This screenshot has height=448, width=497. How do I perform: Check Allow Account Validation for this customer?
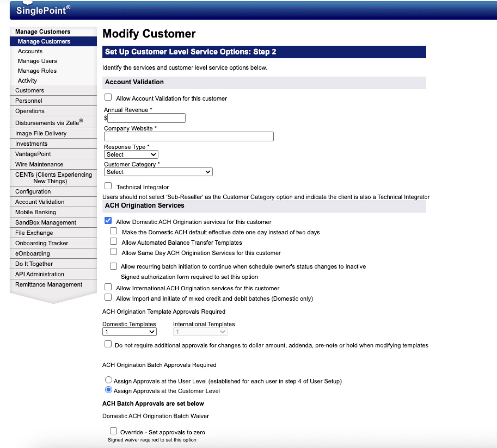point(108,97)
